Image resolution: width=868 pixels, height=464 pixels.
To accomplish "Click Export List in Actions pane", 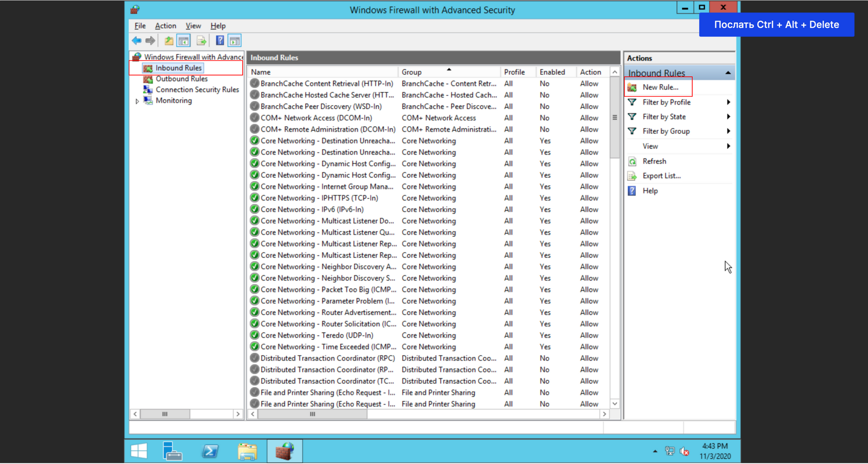I will pyautogui.click(x=661, y=176).
